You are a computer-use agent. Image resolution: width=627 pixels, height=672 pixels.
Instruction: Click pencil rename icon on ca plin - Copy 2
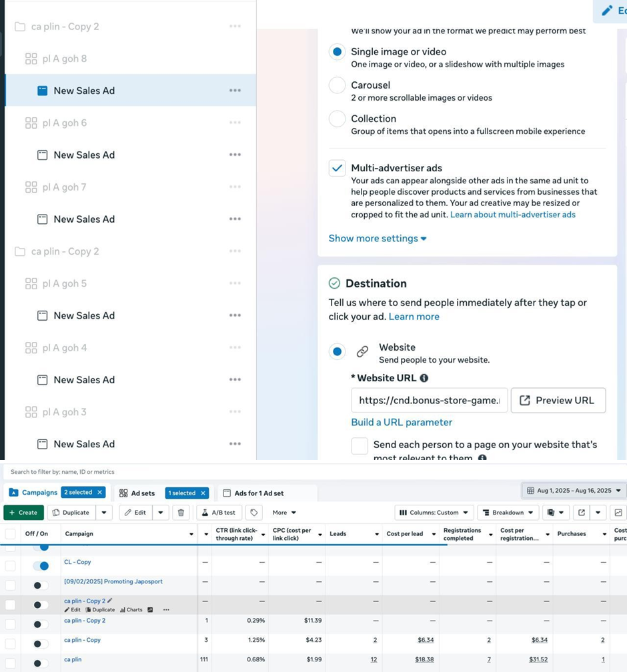tap(110, 601)
